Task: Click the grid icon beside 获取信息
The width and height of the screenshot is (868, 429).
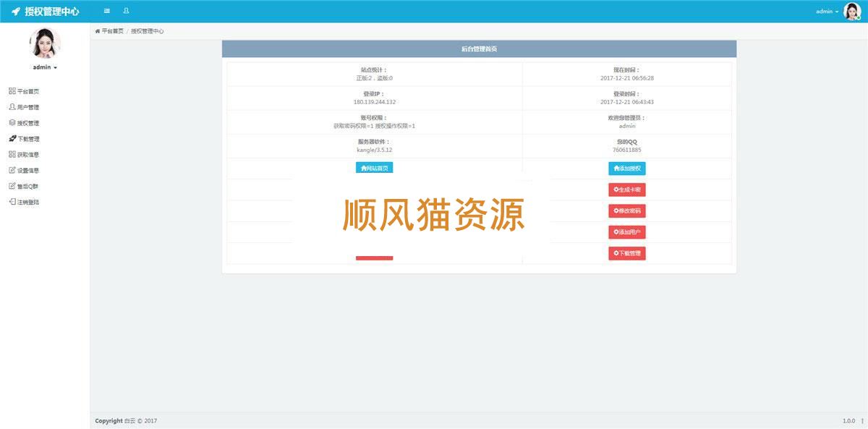Action: click(x=12, y=154)
